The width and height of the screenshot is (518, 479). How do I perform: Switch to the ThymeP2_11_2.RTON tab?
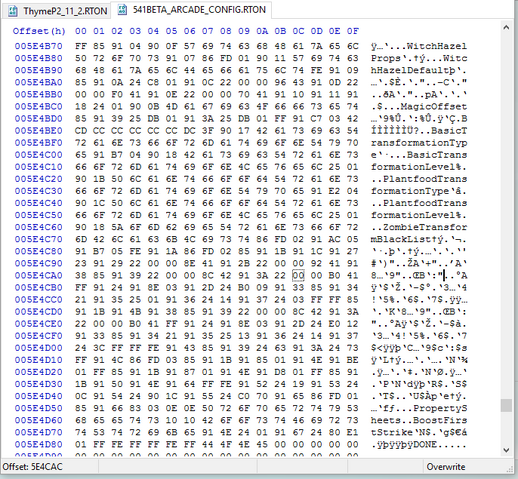tap(57, 11)
